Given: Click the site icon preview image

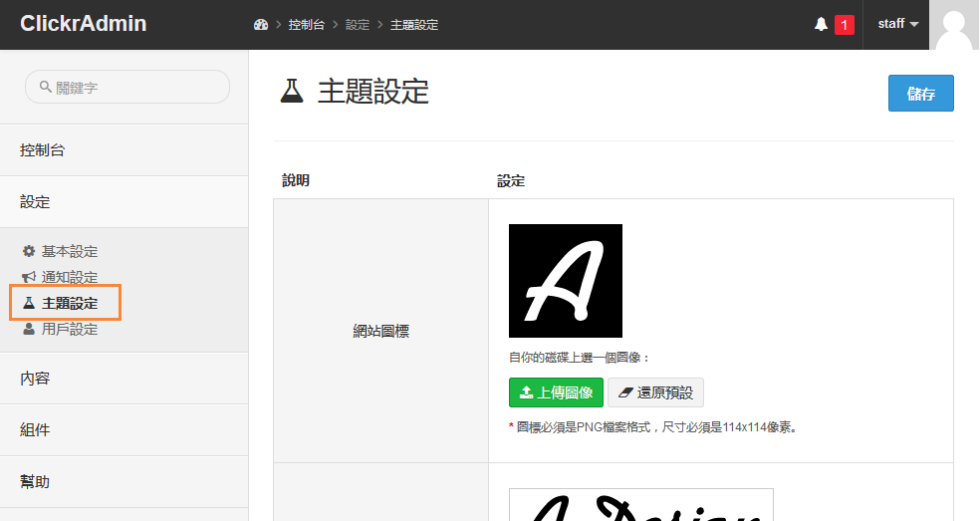Looking at the screenshot, I should point(566,281).
